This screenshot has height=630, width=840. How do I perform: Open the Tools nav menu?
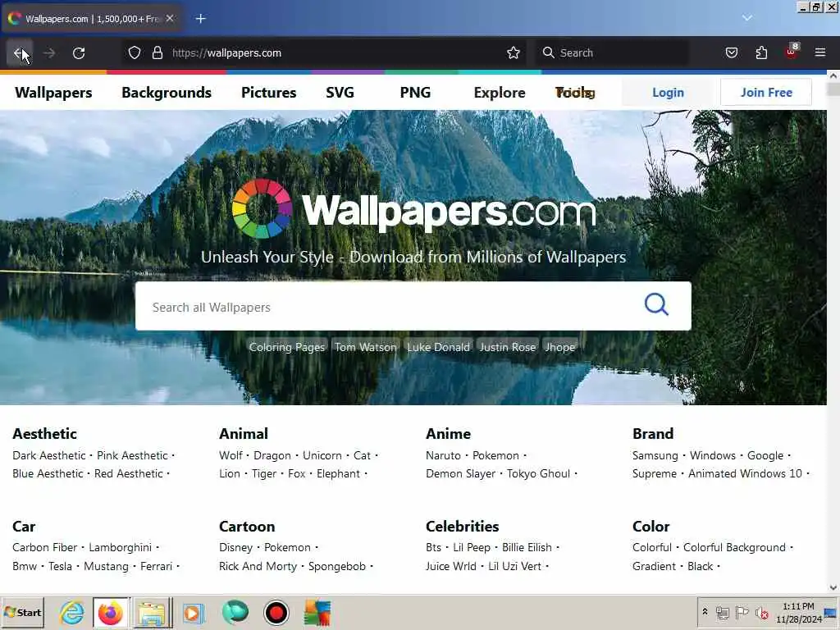click(575, 93)
